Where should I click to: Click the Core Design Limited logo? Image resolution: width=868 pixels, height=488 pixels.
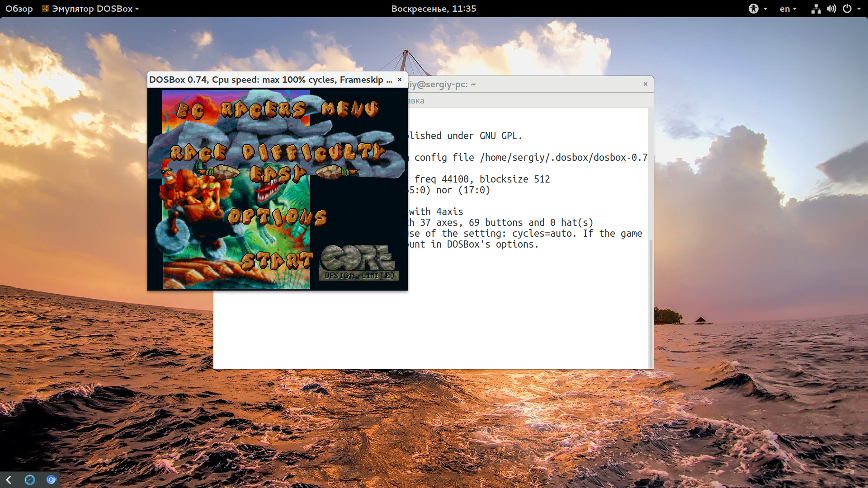359,263
